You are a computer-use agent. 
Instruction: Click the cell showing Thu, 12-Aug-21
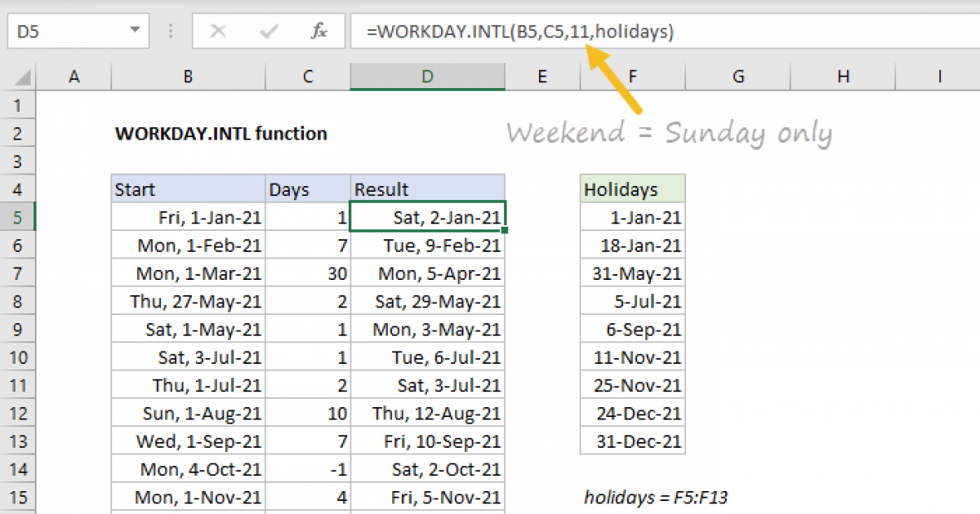click(x=427, y=413)
